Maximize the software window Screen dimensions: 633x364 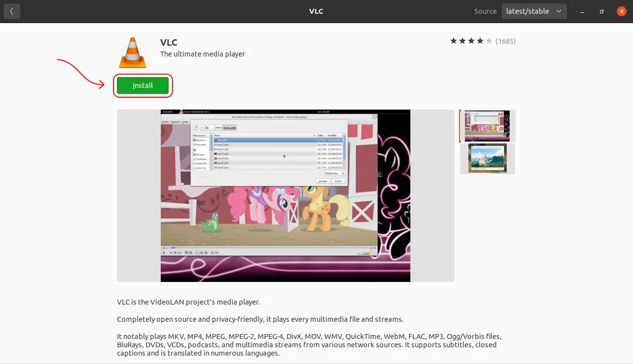[602, 11]
